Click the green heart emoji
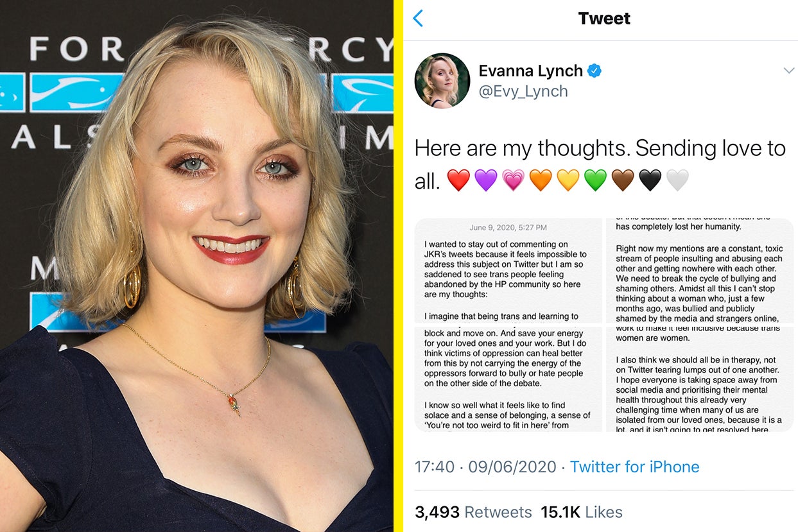The image size is (798, 532). [x=595, y=180]
